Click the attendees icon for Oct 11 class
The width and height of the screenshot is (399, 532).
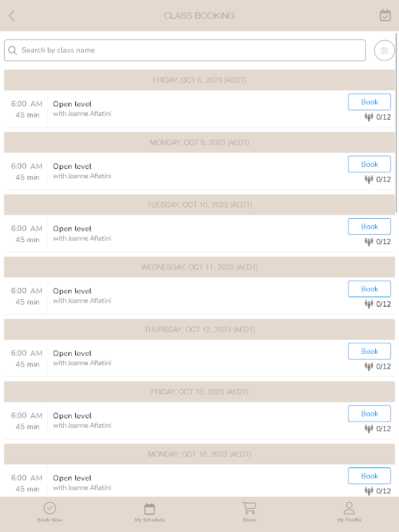click(x=369, y=304)
